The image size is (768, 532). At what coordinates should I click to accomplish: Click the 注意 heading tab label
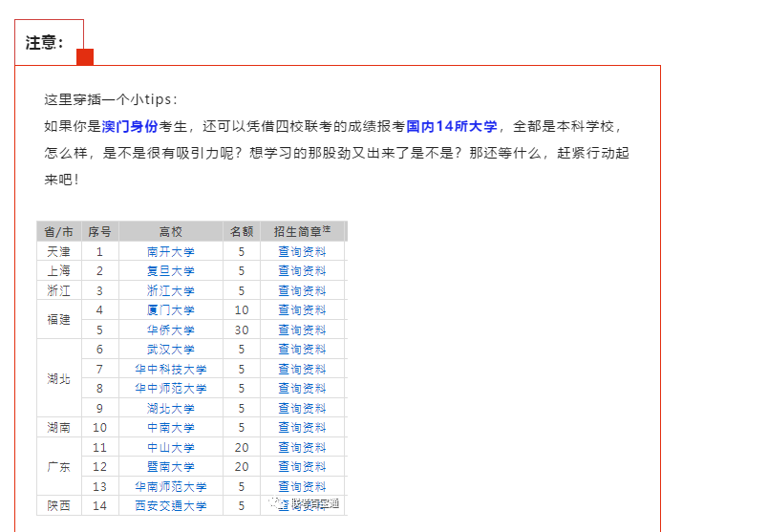coord(45,43)
